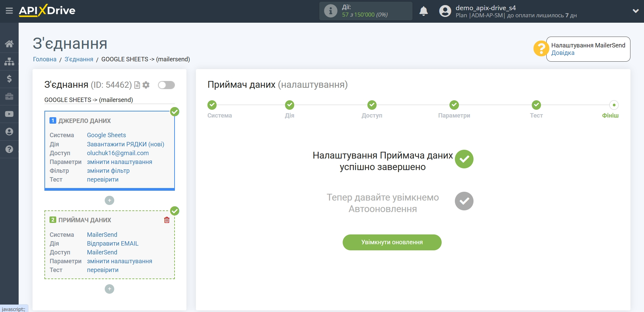Open the YouTube video sidebar icon
Image resolution: width=644 pixels, height=312 pixels.
click(9, 114)
